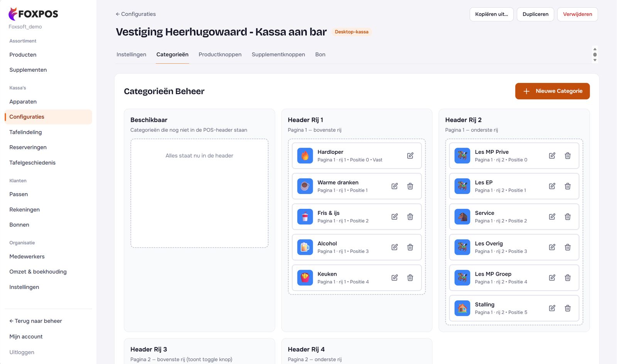Delete the Les MP Prive category
Viewport: 617px width, 364px height.
pos(568,156)
